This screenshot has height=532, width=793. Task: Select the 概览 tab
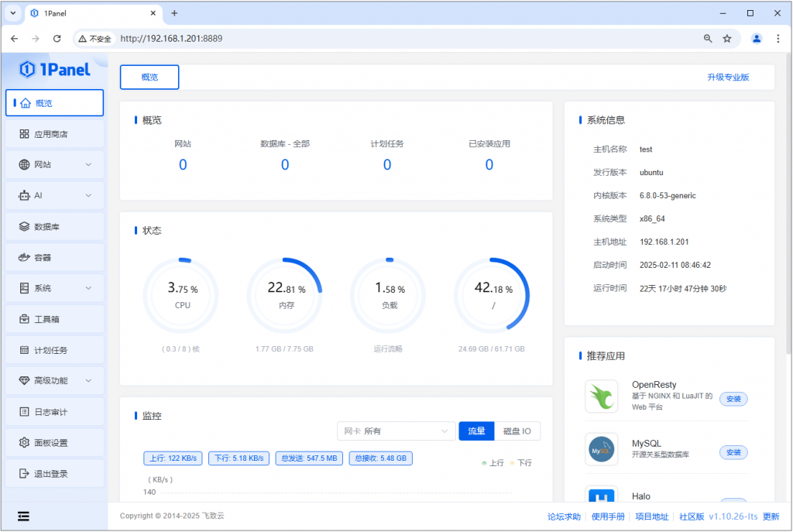pos(149,77)
